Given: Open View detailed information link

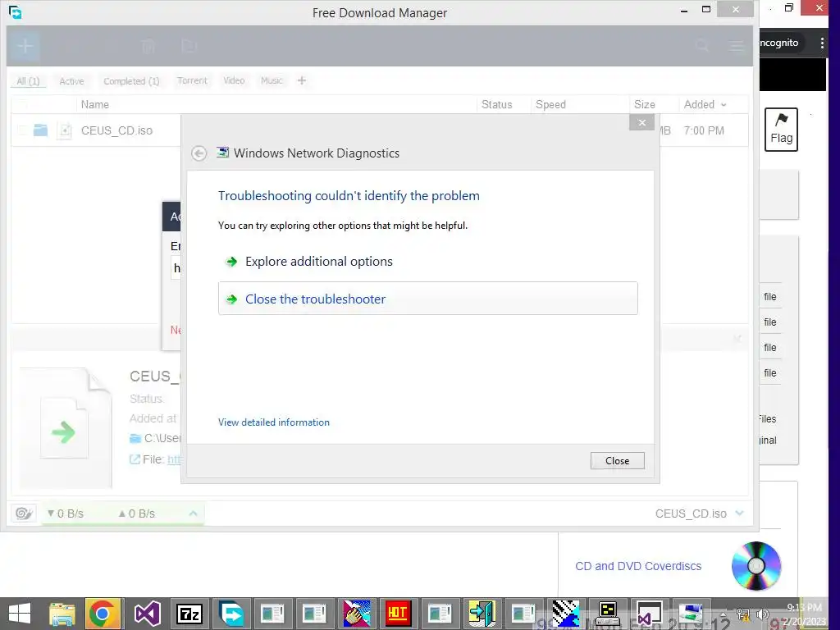Looking at the screenshot, I should click(274, 422).
